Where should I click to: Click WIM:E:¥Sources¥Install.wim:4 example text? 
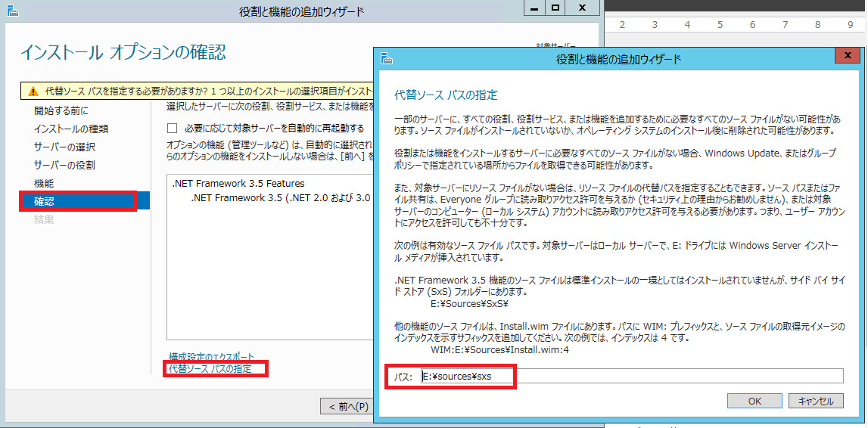pos(500,349)
